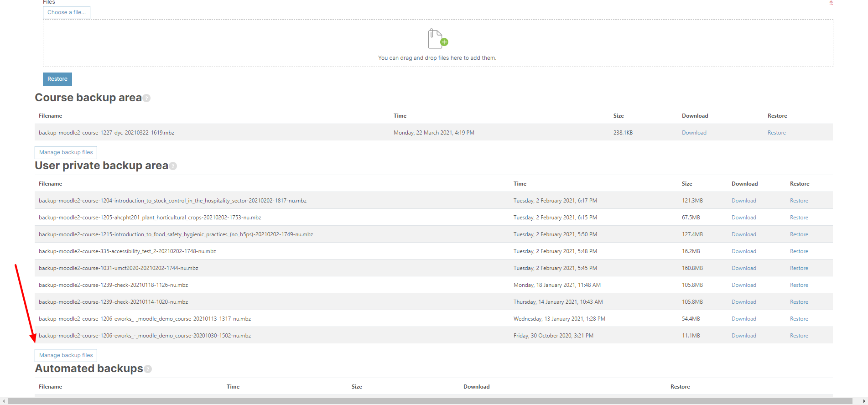This screenshot has width=868, height=405.
Task: Select the time Monday, 22 March 2021, 4:19 PM
Action: [434, 133]
